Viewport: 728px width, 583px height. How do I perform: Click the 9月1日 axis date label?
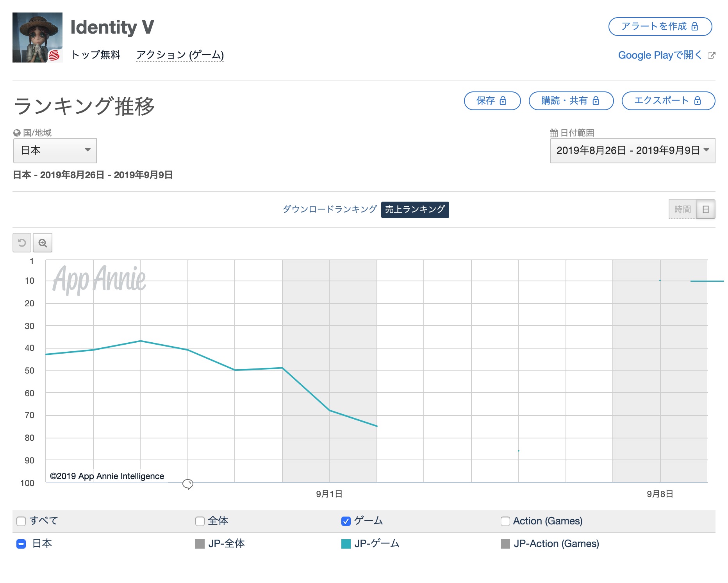coord(329,494)
